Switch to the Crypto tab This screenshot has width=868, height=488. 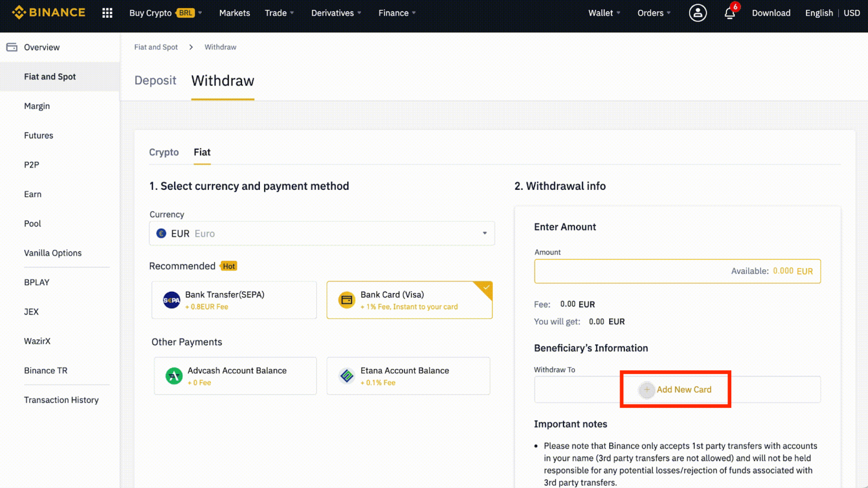click(x=164, y=152)
